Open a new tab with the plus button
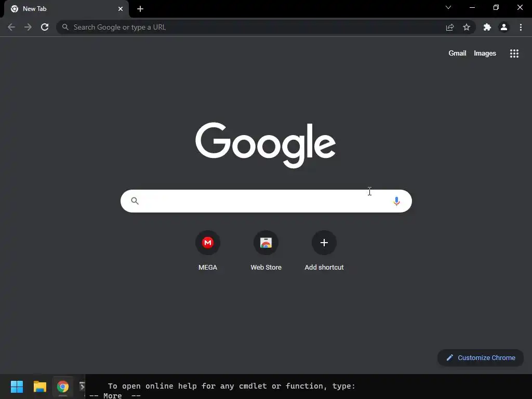Screen dimensions: 532x399 click(140, 9)
